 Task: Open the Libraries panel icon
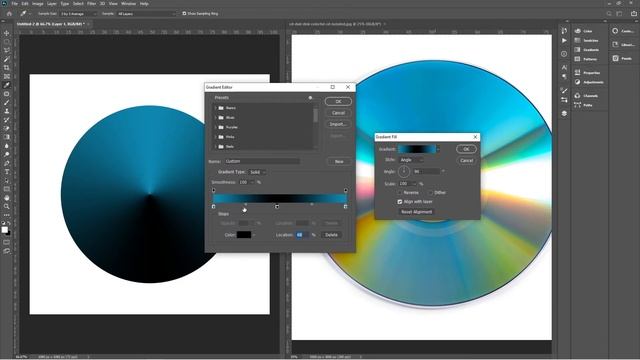pyautogui.click(x=616, y=44)
